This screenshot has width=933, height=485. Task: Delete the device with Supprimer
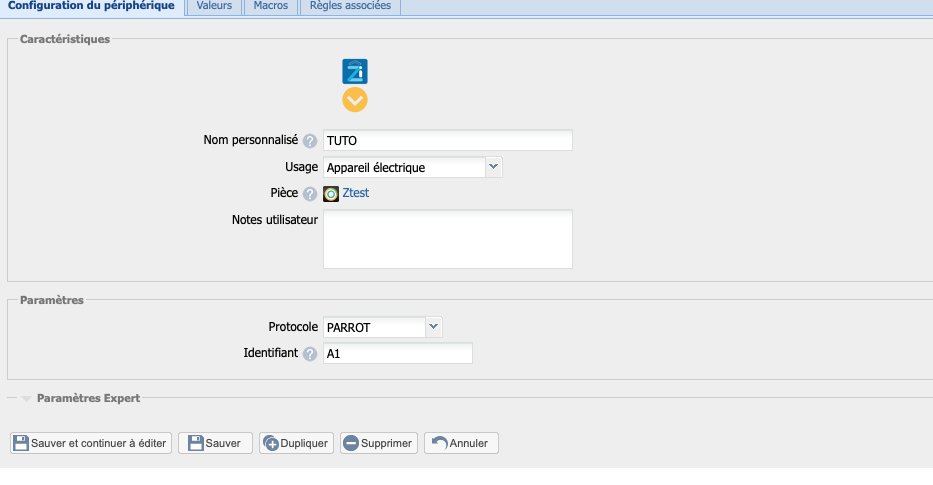point(378,443)
